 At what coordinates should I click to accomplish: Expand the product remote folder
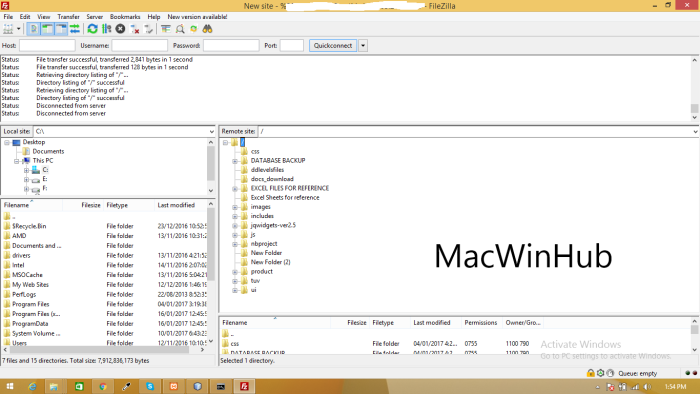pyautogui.click(x=235, y=272)
